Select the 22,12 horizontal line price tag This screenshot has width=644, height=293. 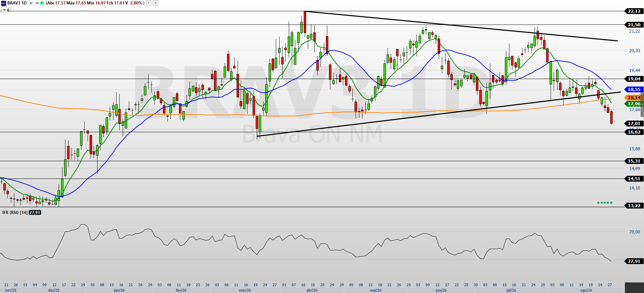tap(634, 11)
